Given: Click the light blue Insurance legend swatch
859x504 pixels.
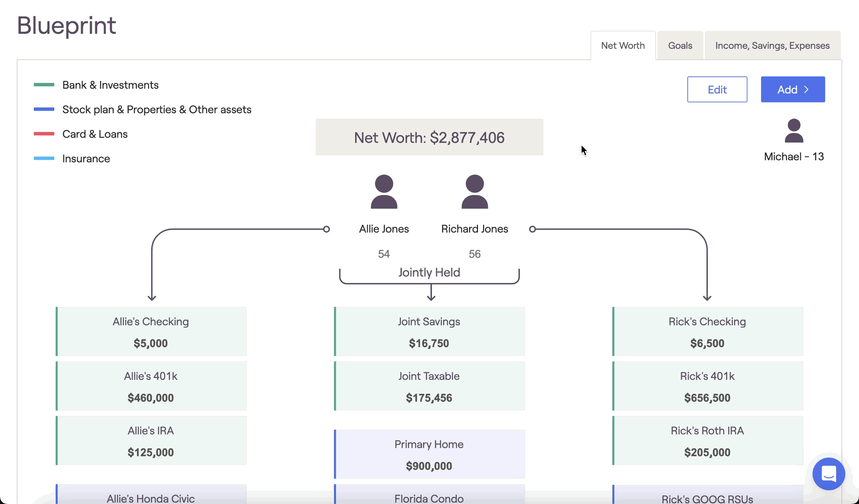Looking at the screenshot, I should click(x=44, y=158).
